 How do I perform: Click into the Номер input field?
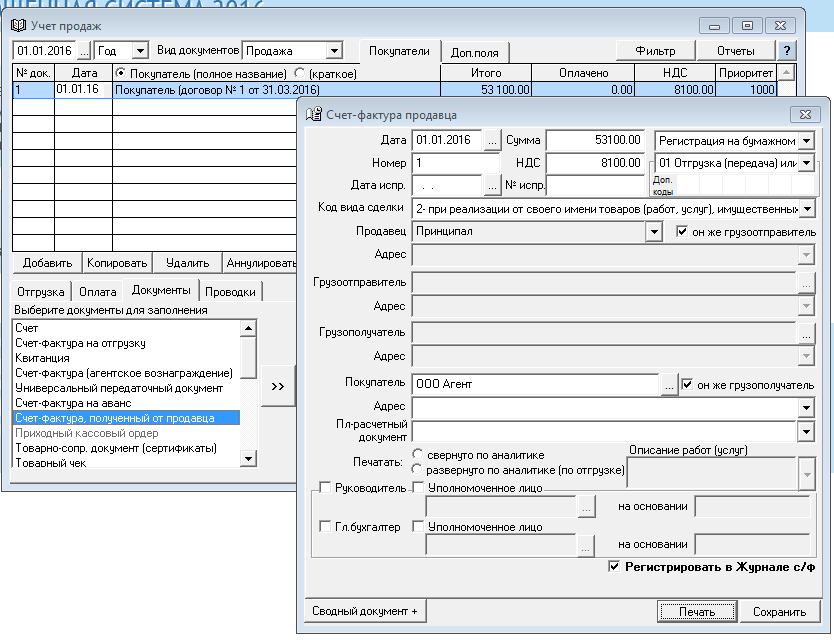click(455, 163)
